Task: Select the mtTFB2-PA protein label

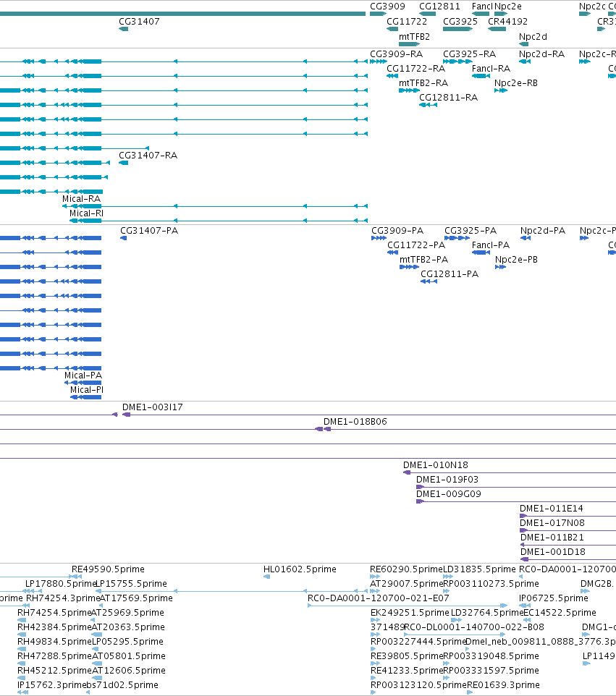Action: [424, 260]
